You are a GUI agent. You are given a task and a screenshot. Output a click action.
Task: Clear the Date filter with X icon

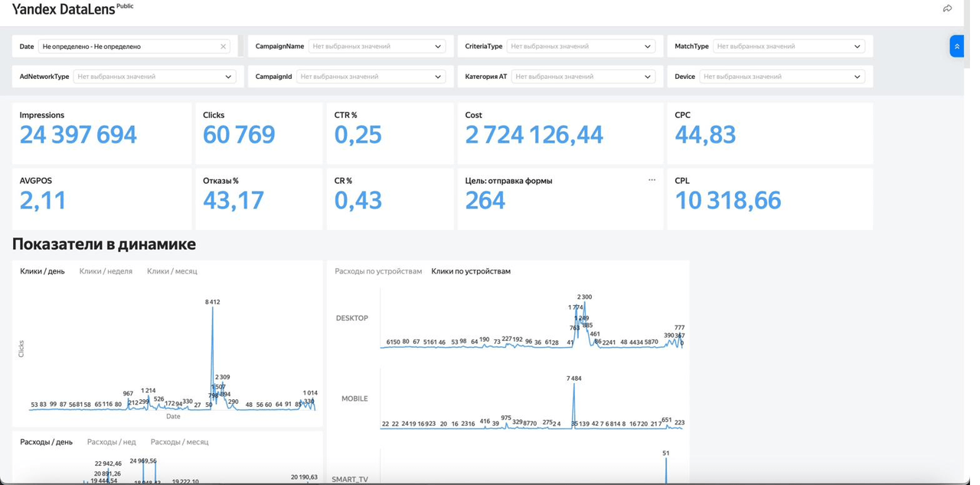click(223, 47)
